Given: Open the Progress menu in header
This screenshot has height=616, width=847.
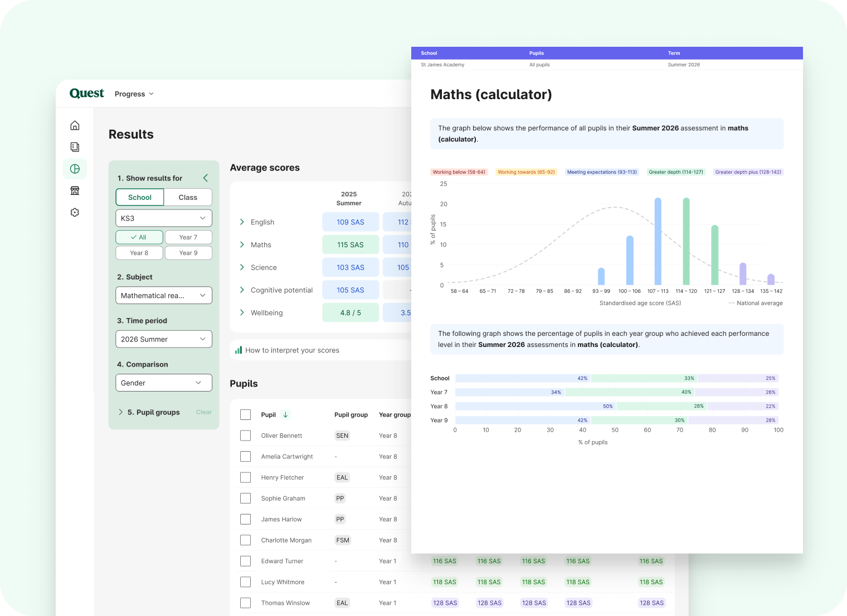Looking at the screenshot, I should 134,94.
